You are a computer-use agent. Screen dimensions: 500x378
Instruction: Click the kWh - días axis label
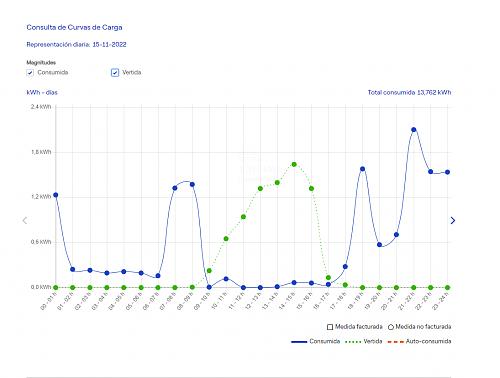(x=42, y=92)
